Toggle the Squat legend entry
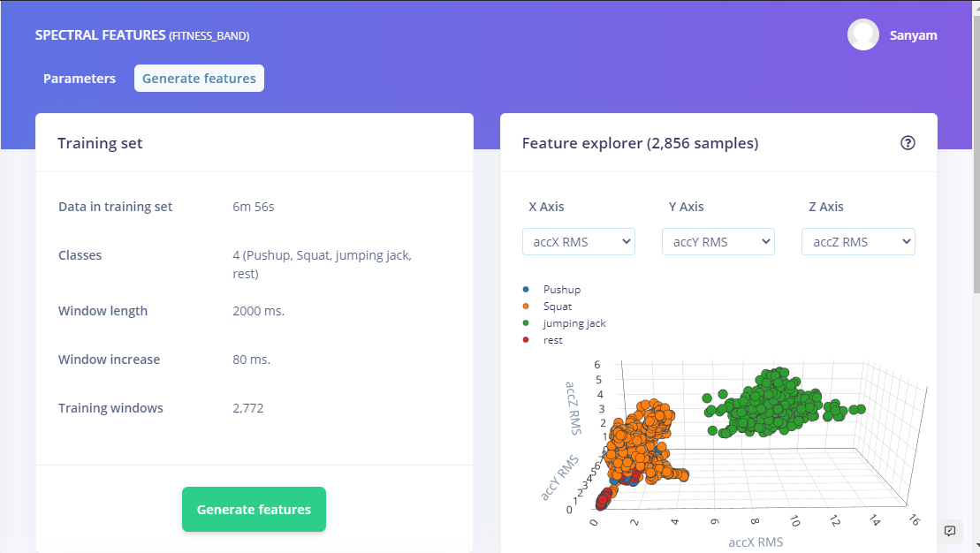This screenshot has width=980, height=553. pos(558,307)
